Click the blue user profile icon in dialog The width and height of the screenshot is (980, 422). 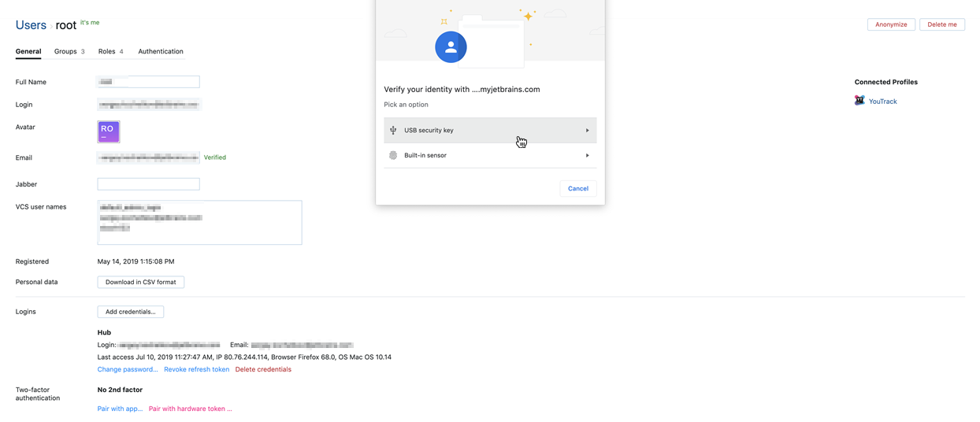point(451,47)
